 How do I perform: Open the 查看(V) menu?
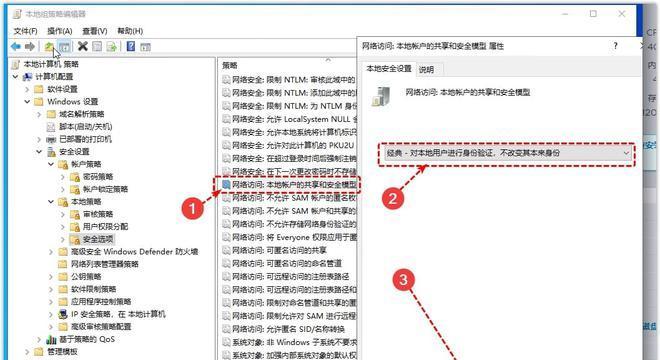coord(95,31)
